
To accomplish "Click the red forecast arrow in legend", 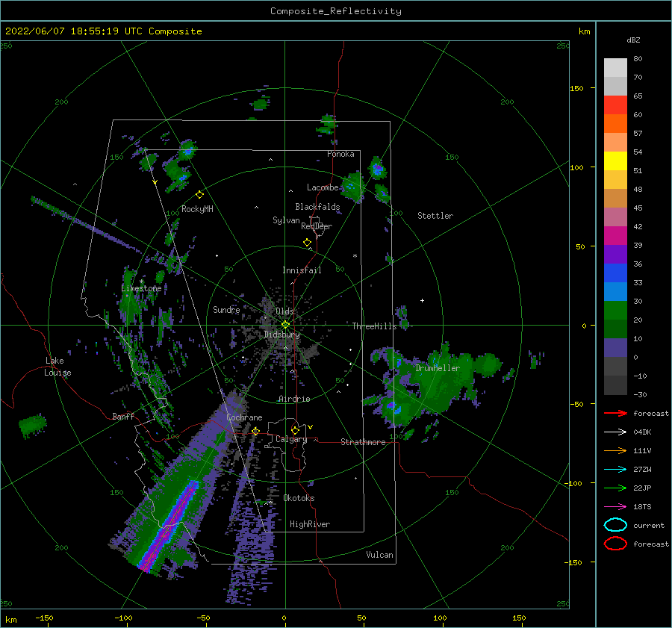I will point(615,413).
